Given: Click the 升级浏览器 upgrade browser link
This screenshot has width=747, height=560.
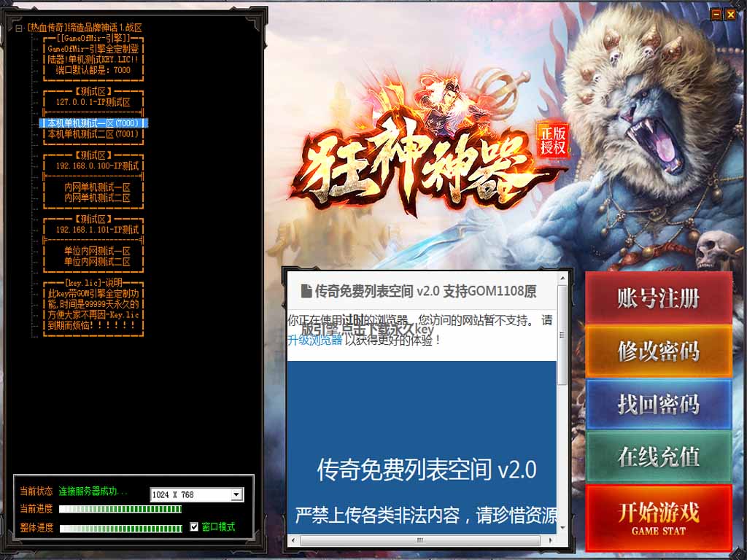Looking at the screenshot, I should pyautogui.click(x=314, y=340).
